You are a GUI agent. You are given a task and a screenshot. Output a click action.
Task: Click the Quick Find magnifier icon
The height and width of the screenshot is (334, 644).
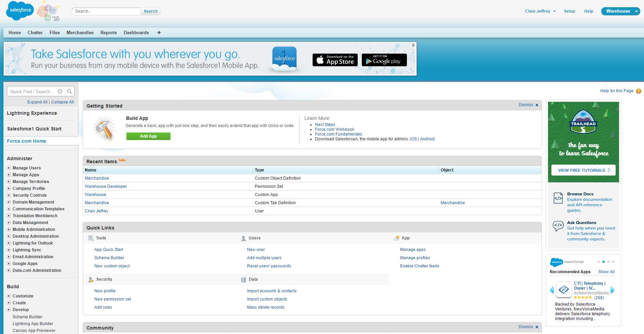(70, 92)
